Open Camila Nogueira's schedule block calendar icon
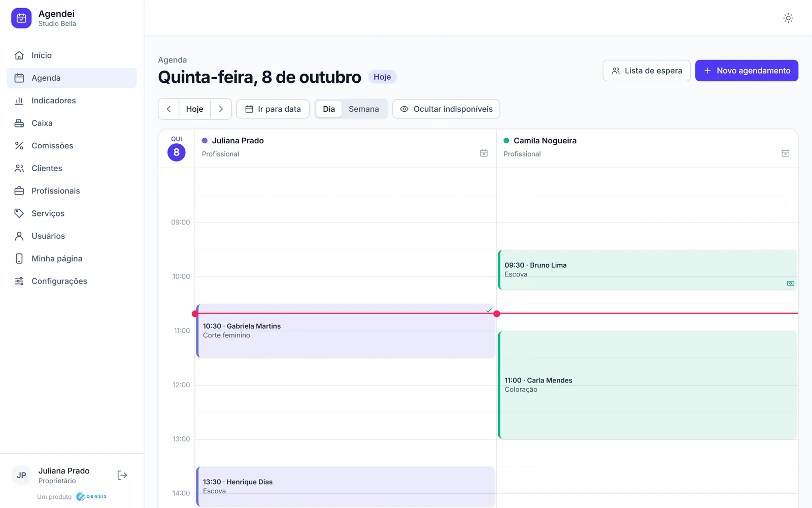 tap(785, 153)
